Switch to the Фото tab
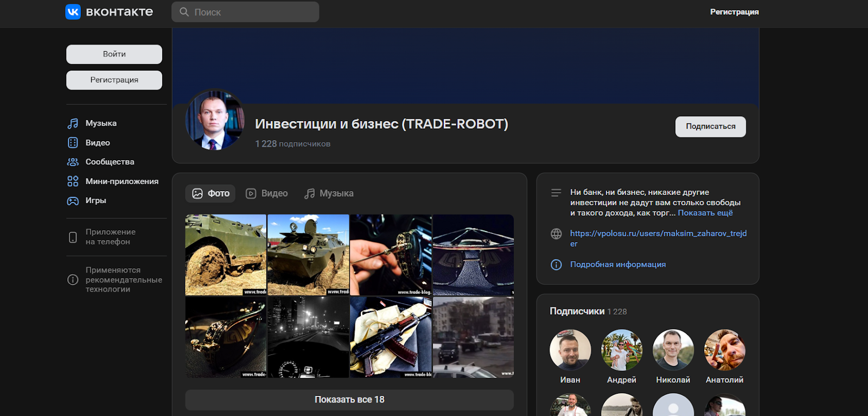Image resolution: width=868 pixels, height=416 pixels. [210, 193]
